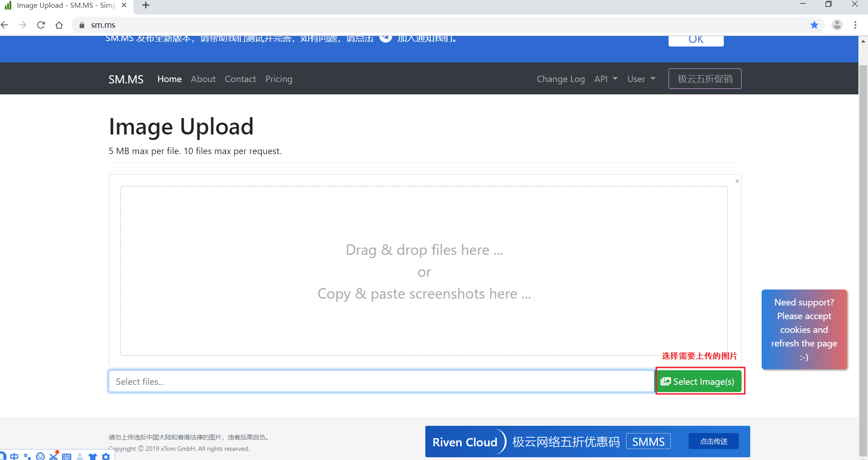Open the IME skin shirt icon

tap(93, 456)
